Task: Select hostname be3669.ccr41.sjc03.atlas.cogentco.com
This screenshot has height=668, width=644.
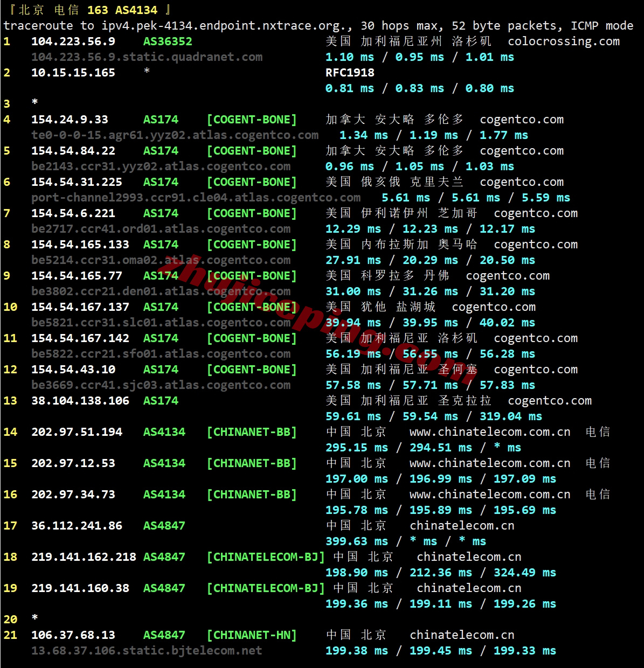Action: (161, 385)
